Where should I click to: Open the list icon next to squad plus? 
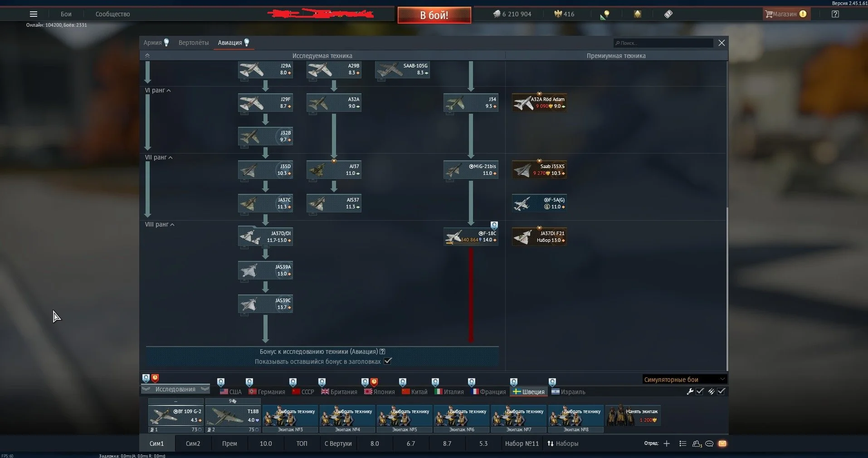click(x=683, y=444)
